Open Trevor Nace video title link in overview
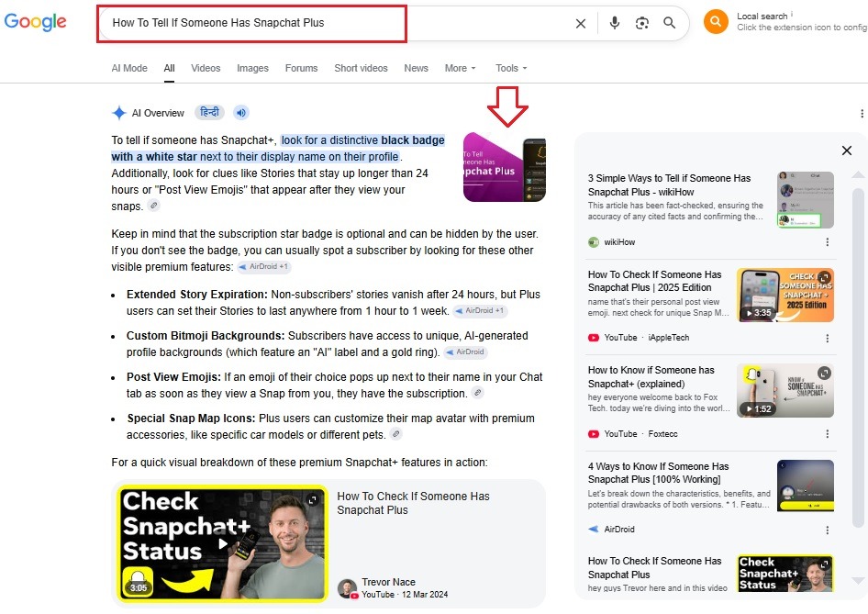 pos(413,503)
